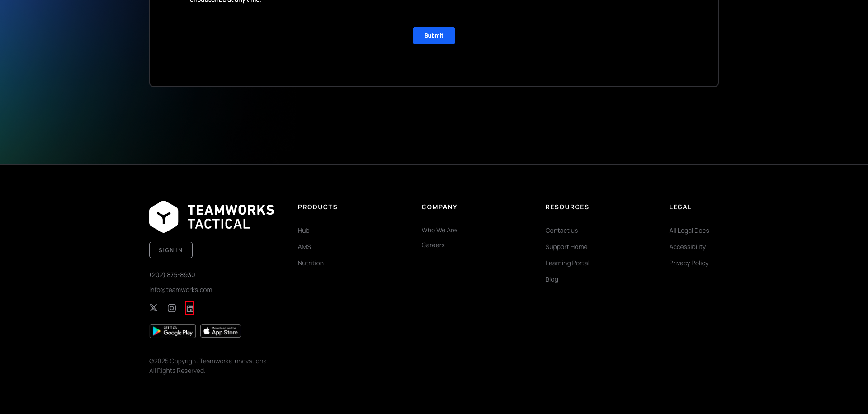The width and height of the screenshot is (868, 414).
Task: Open the Privacy Policy
Action: [x=689, y=263]
